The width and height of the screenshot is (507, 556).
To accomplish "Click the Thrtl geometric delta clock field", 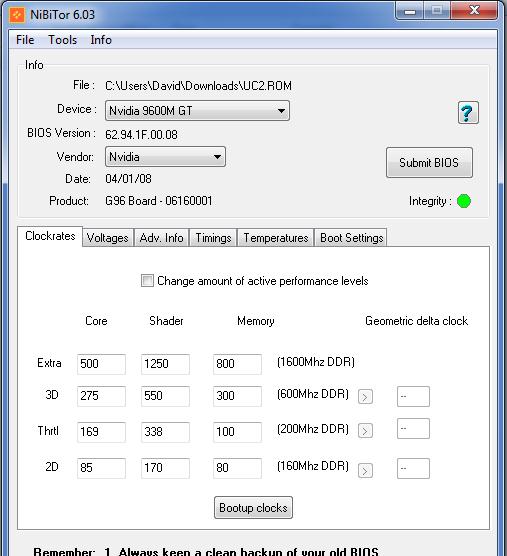I will click(x=413, y=428).
